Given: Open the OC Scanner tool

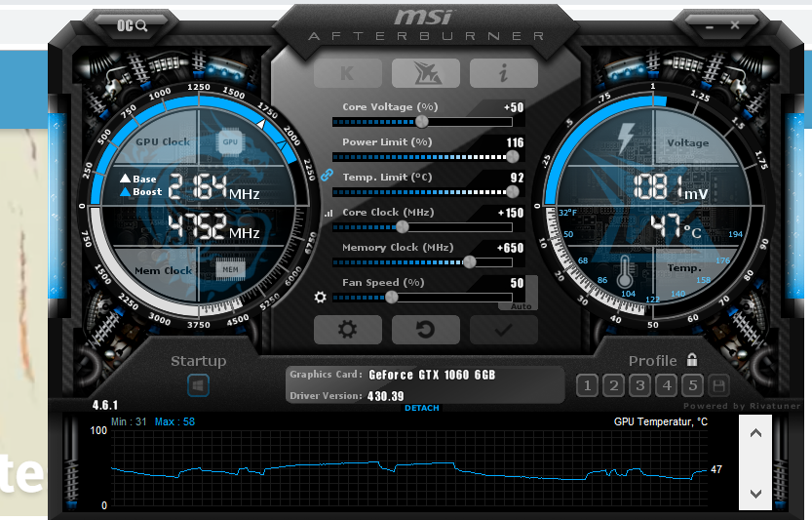Looking at the screenshot, I should tap(132, 25).
